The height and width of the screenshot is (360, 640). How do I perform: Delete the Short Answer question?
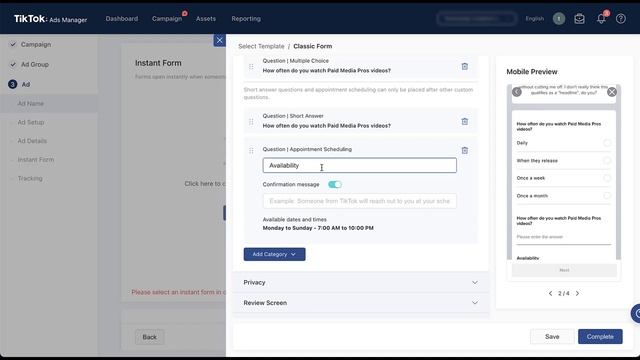464,122
